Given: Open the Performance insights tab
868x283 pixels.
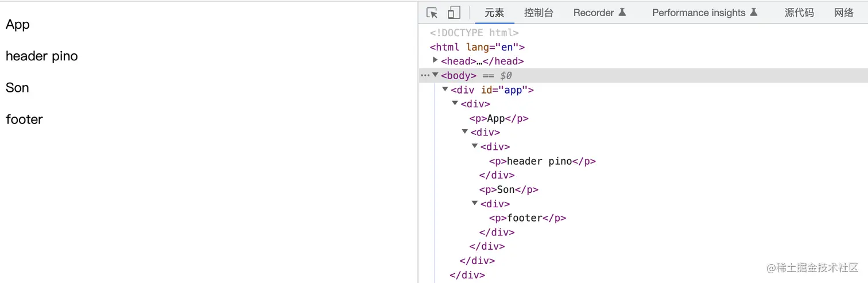Looking at the screenshot, I should pyautogui.click(x=699, y=13).
